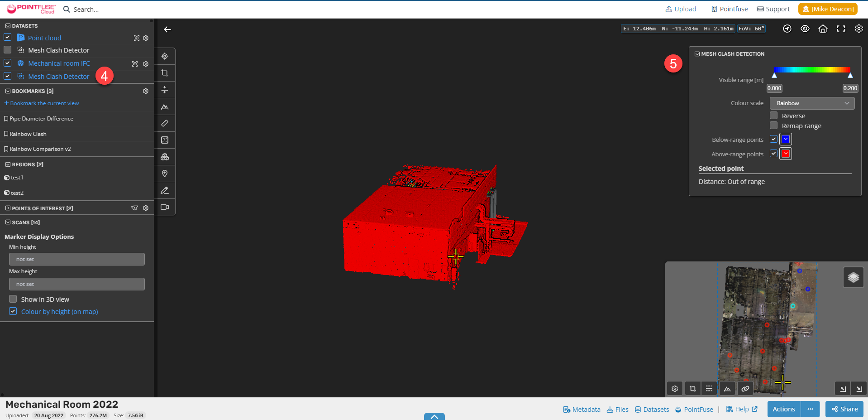
Task: Open the pencil annotation tool
Action: coord(165,190)
